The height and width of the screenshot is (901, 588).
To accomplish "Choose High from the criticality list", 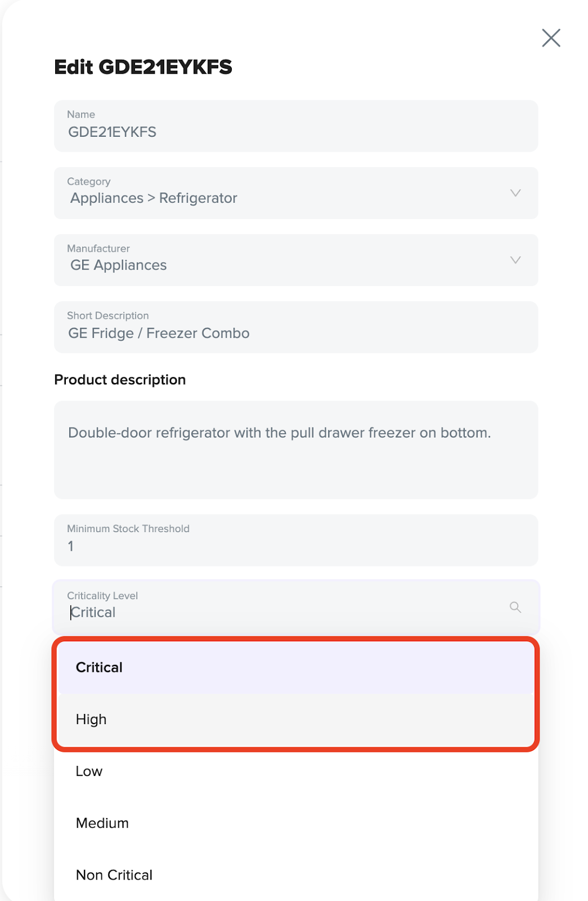I will (296, 719).
